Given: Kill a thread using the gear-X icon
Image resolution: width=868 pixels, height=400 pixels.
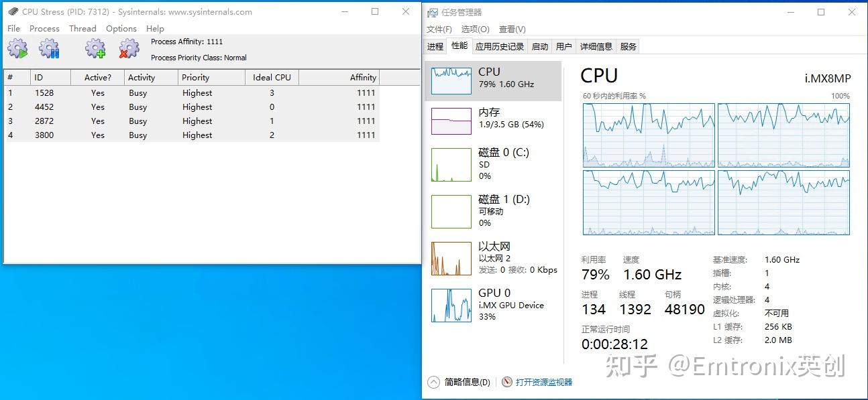Looking at the screenshot, I should [129, 48].
